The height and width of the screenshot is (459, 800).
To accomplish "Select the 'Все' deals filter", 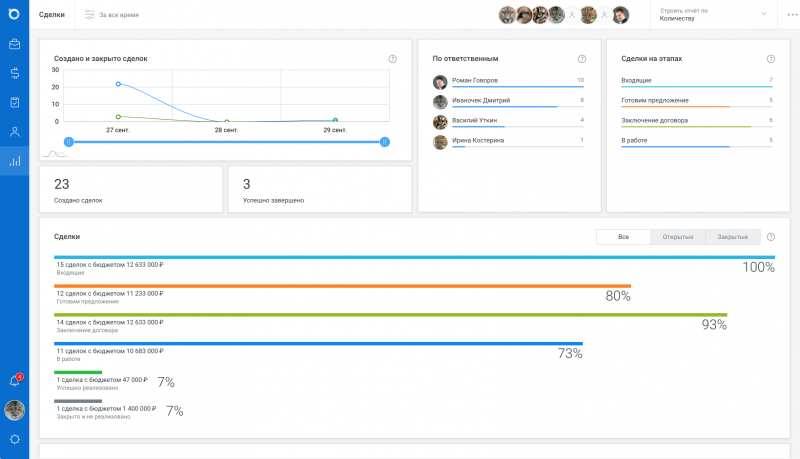I will pyautogui.click(x=623, y=237).
